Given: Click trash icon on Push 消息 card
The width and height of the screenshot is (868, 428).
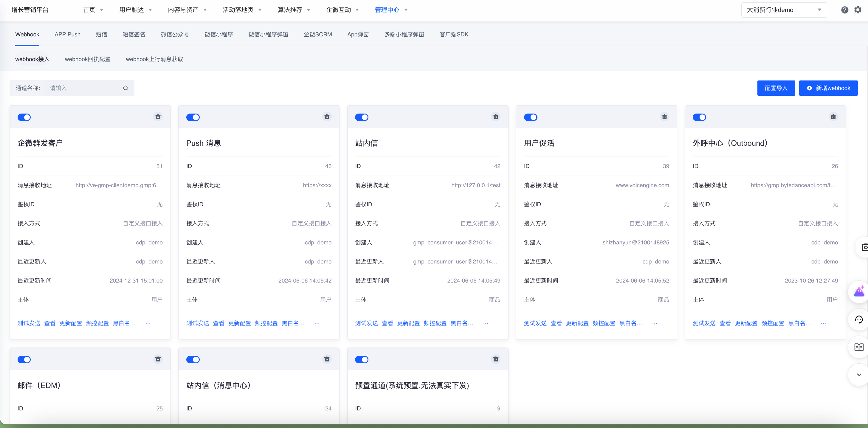Looking at the screenshot, I should point(326,117).
